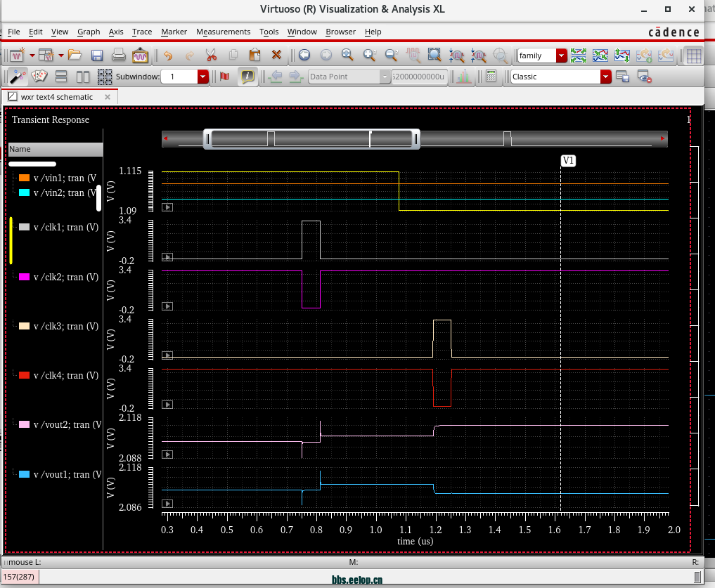Screen dimensions: 715x588
Task: Click the framed waveform snapshot icon
Action: point(141,55)
